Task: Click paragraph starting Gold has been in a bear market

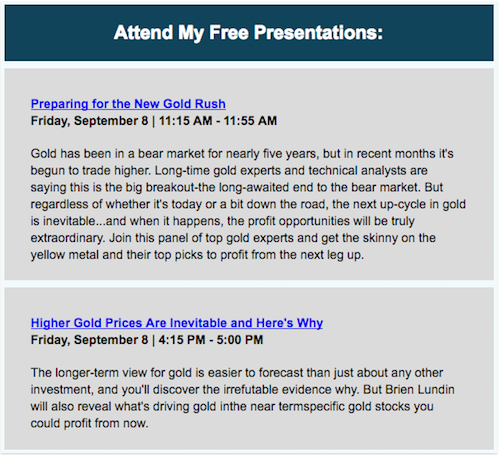Action: coord(248,204)
